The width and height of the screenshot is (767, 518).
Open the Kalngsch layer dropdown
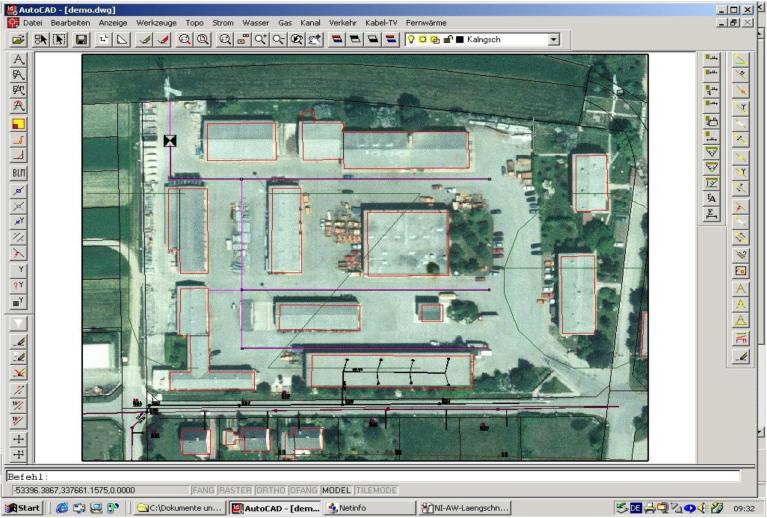pyautogui.click(x=554, y=39)
